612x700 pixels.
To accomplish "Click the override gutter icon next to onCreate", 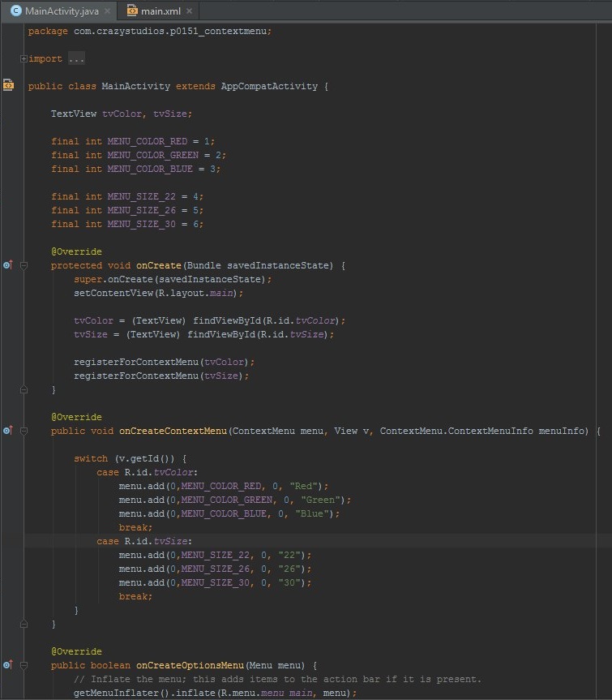I will (8, 264).
